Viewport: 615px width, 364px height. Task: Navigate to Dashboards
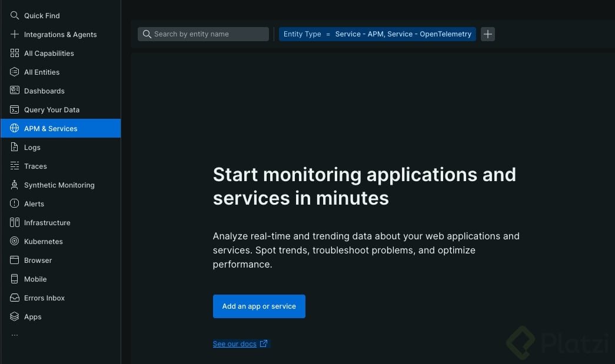pyautogui.click(x=61, y=91)
